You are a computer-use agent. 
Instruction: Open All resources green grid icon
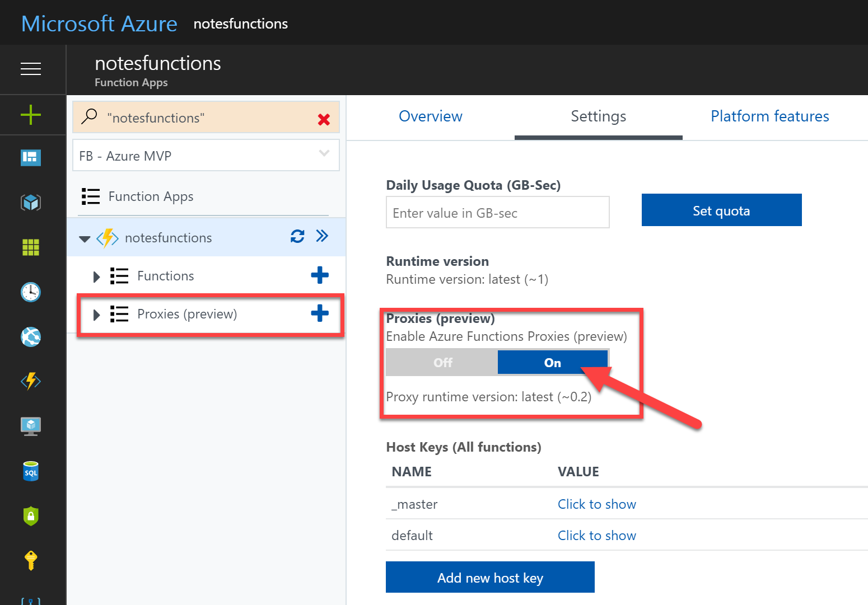tap(31, 247)
